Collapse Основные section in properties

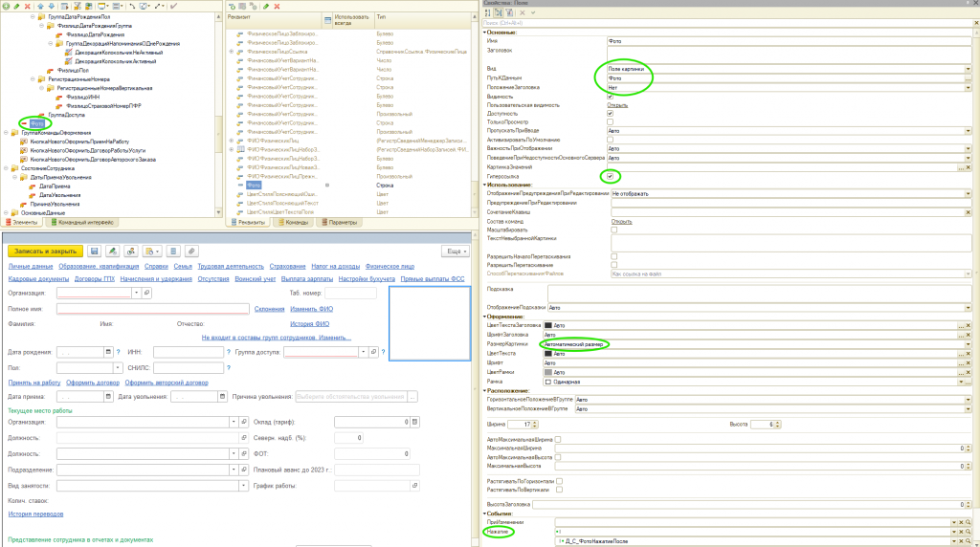coord(484,32)
